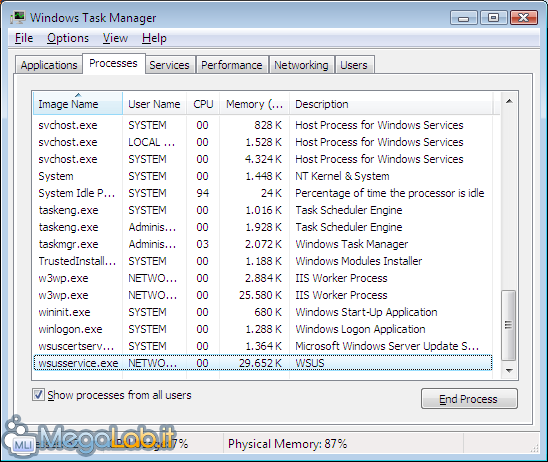Close the Task Manager window

point(524,17)
